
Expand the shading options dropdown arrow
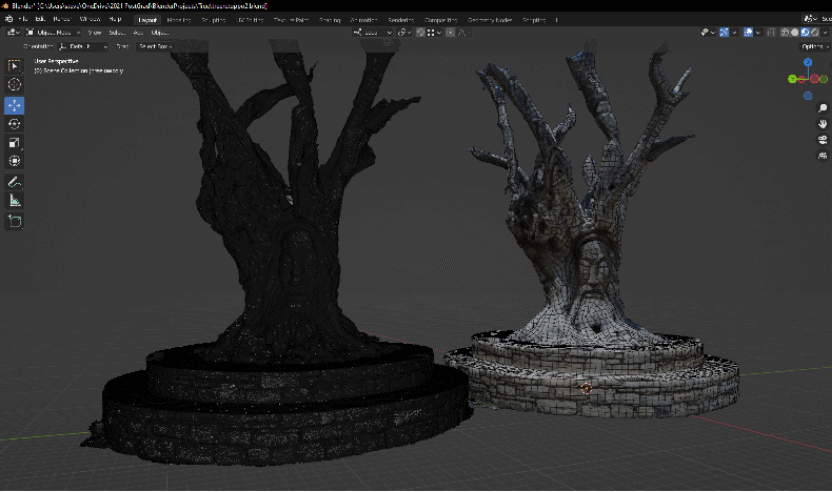click(x=825, y=32)
